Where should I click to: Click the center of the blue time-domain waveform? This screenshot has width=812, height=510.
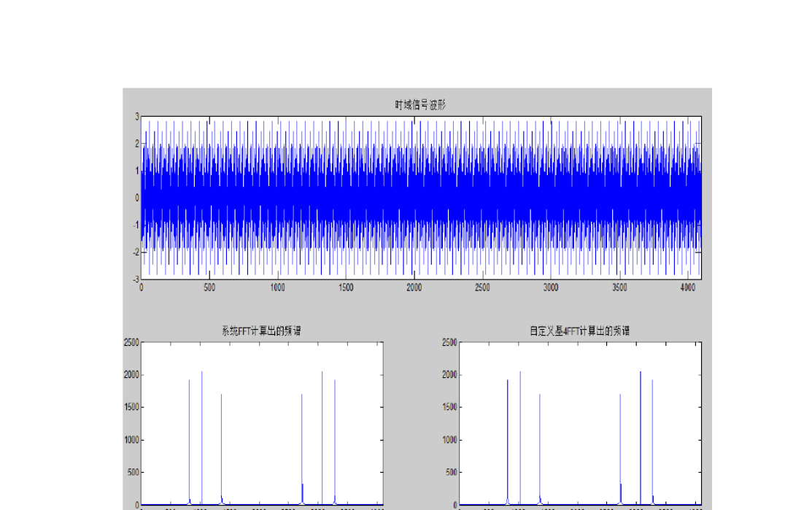[x=421, y=198]
